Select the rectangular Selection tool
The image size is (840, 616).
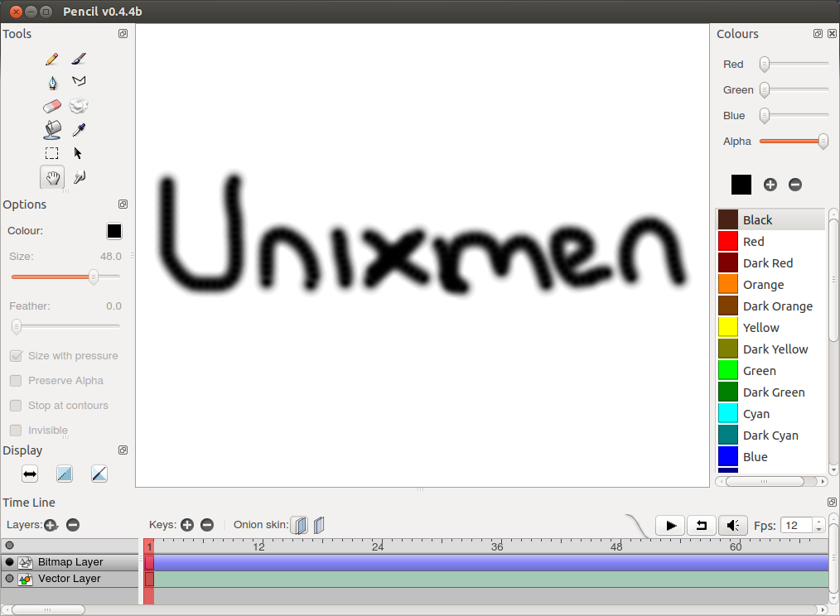(x=52, y=153)
